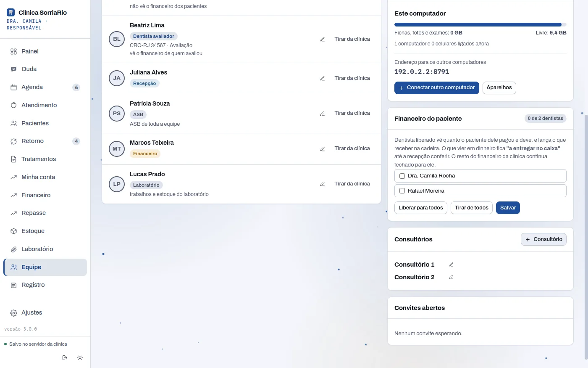The image size is (588, 368).
Task: Click the edit pencil for Marcos Teixeira
Action: tap(322, 149)
